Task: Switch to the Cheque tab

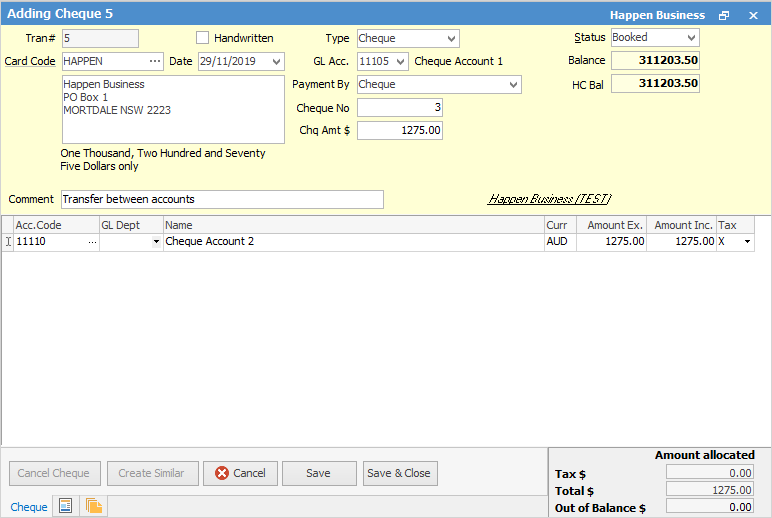Action: 29,507
